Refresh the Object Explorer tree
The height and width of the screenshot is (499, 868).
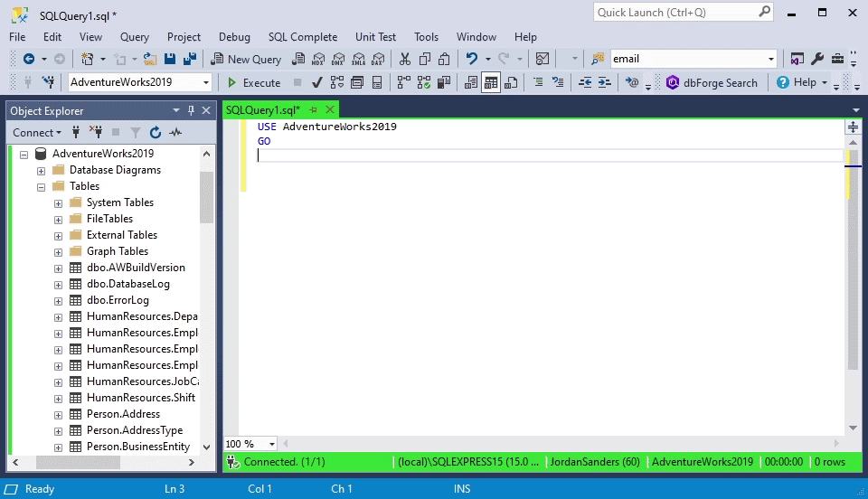coord(156,133)
